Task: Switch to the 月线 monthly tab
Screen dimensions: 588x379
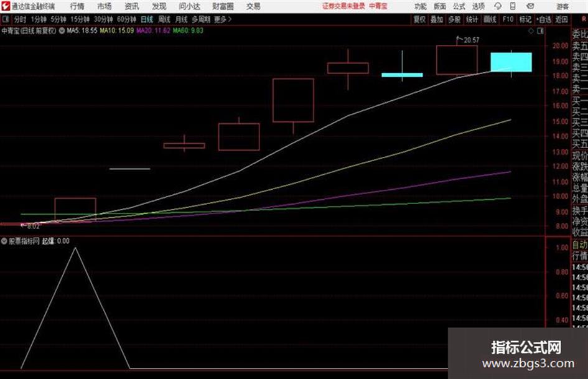Action: coord(182,19)
